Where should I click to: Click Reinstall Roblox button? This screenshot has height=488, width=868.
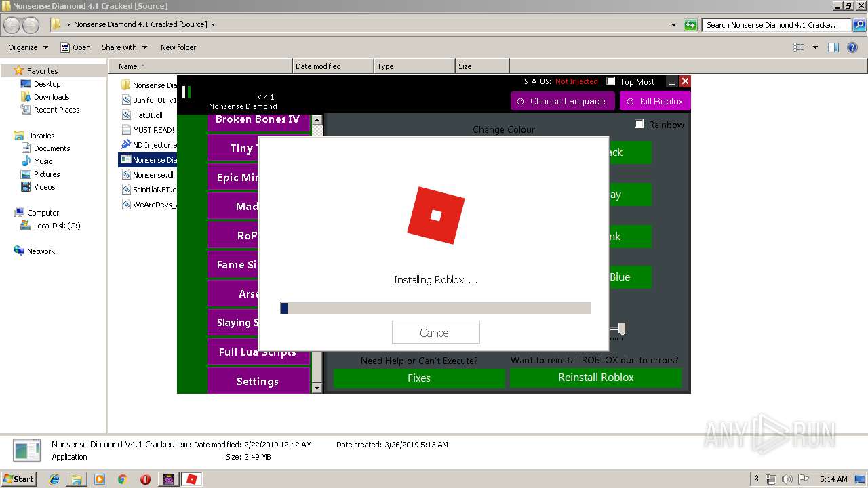click(x=595, y=378)
